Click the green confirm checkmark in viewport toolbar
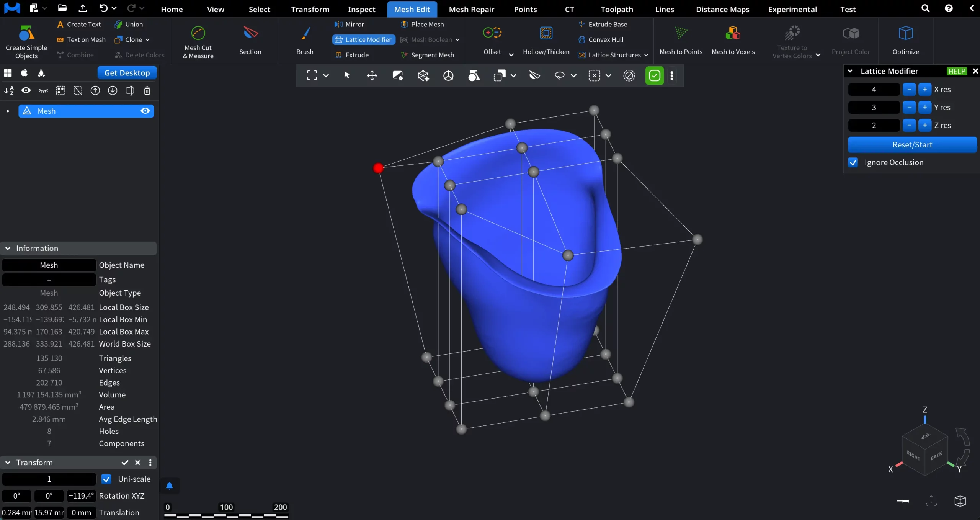980x520 pixels. [x=654, y=75]
